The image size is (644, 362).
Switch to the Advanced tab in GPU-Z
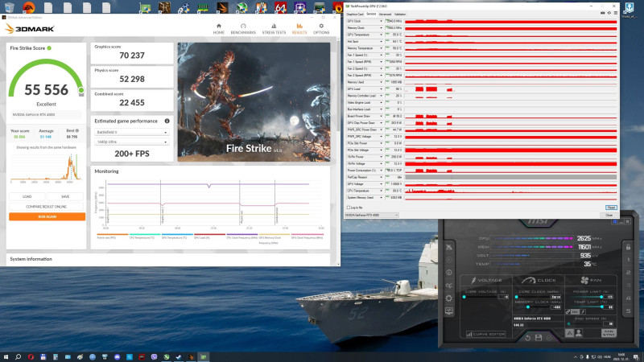pyautogui.click(x=385, y=14)
